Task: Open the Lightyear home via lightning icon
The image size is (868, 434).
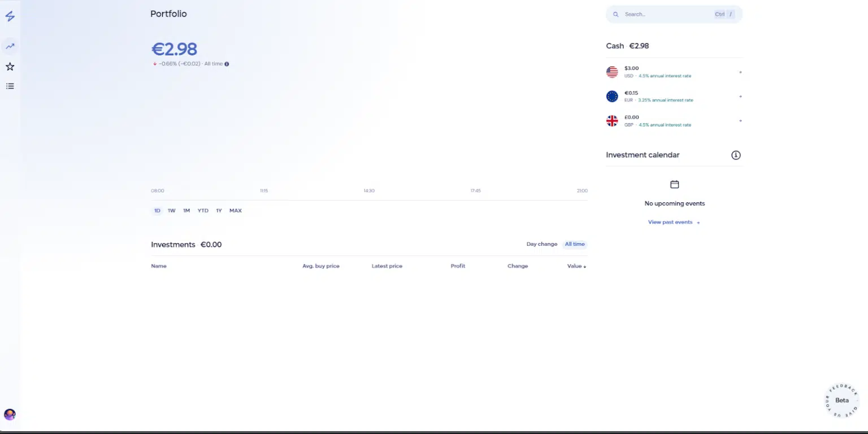Action: pyautogui.click(x=10, y=16)
